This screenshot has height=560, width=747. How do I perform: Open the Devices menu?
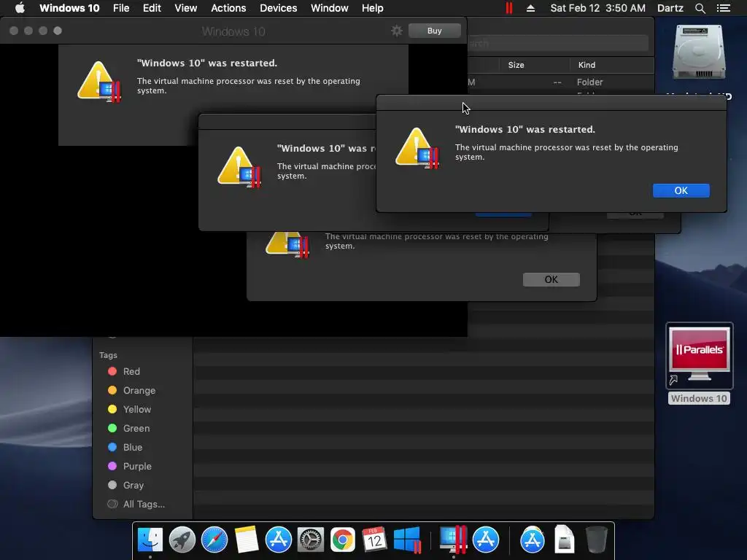[278, 8]
